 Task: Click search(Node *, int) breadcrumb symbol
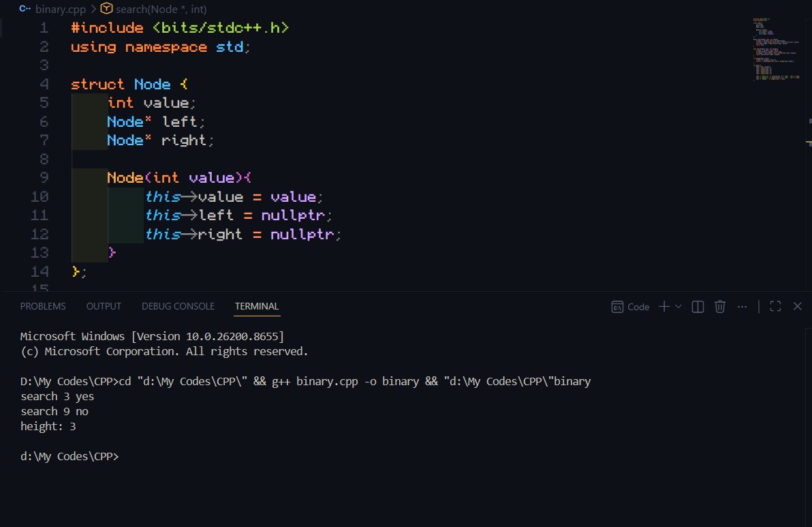coord(161,10)
